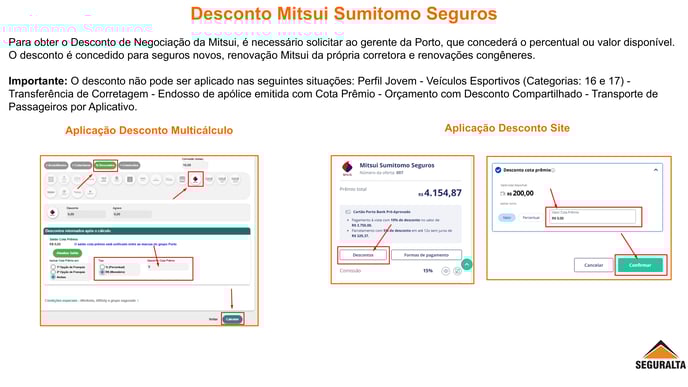Collapse the Desconto cota prêmio panel chevron
This screenshot has width=688, height=387.
[656, 170]
